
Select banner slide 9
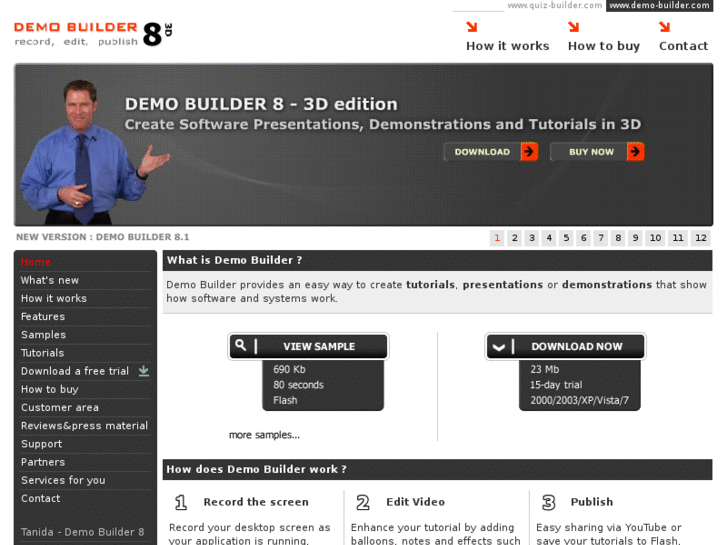coord(635,238)
